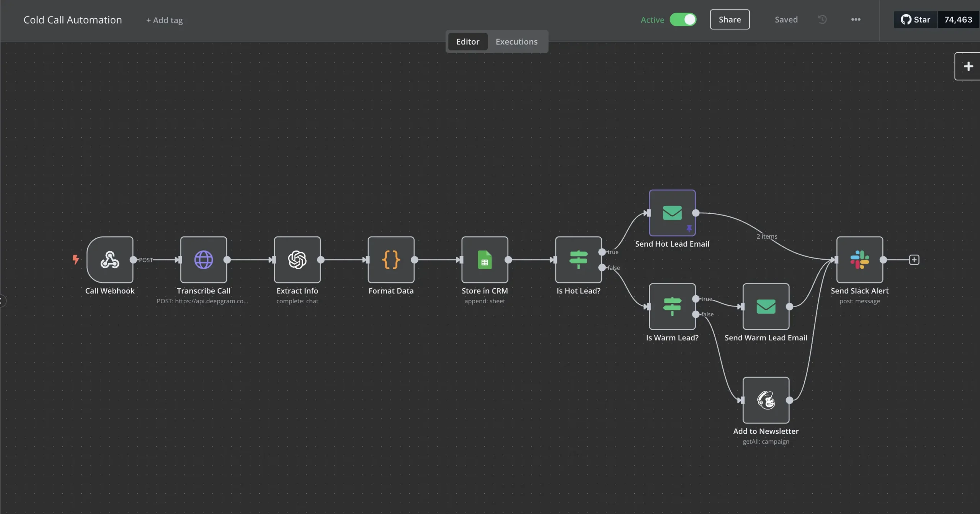The height and width of the screenshot is (514, 980).
Task: Select the Transcribe Call HTTP node
Action: [203, 260]
